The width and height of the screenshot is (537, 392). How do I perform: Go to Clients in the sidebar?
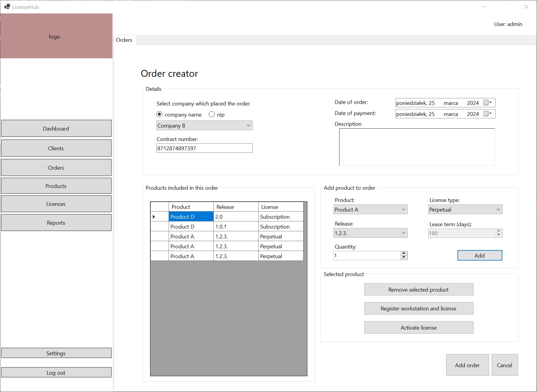tap(56, 148)
